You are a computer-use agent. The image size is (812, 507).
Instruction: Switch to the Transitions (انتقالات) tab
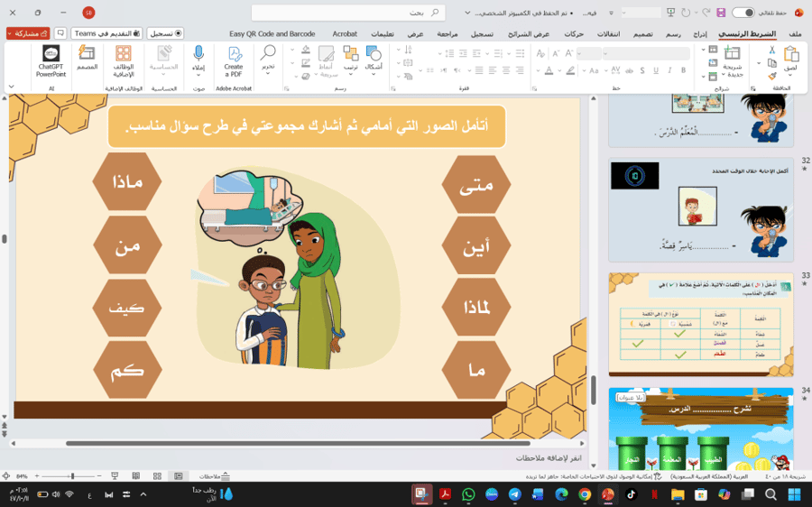[608, 33]
